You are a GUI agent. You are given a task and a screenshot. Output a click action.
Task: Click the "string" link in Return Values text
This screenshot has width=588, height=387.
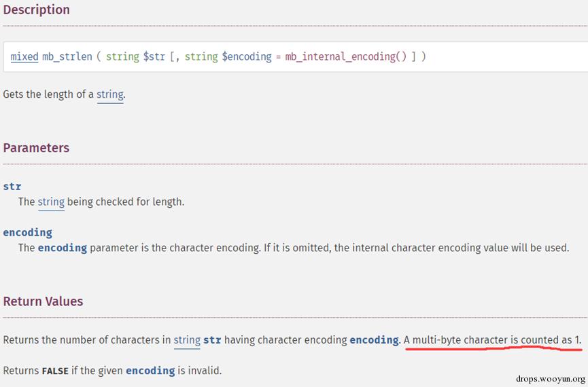click(187, 339)
